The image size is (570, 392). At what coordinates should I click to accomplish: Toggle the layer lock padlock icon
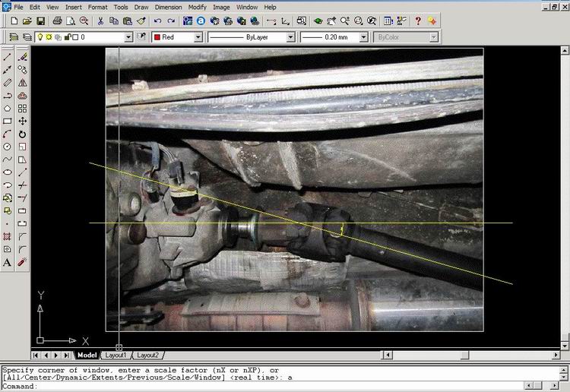[67, 36]
